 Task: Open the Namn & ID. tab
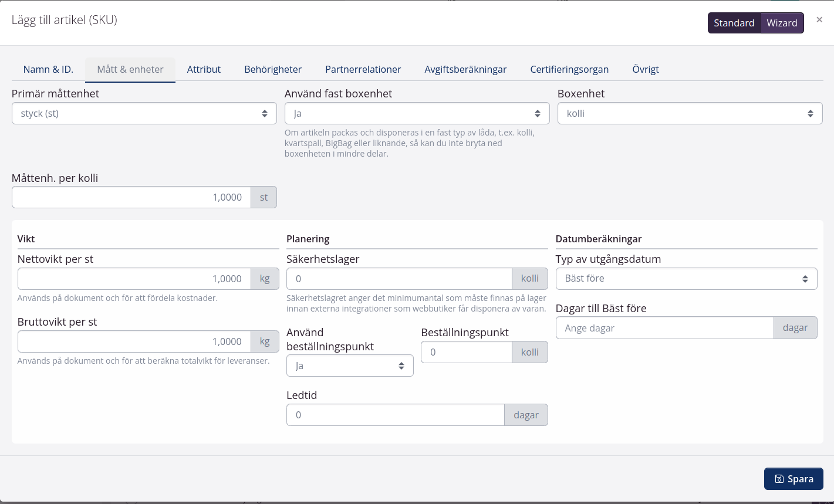[x=48, y=69]
